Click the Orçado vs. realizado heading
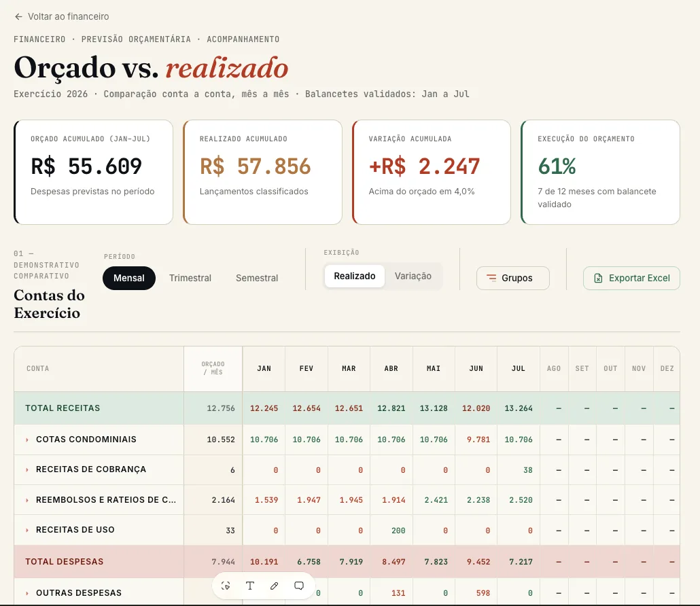Screen dimensions: 700x606 tap(151, 68)
